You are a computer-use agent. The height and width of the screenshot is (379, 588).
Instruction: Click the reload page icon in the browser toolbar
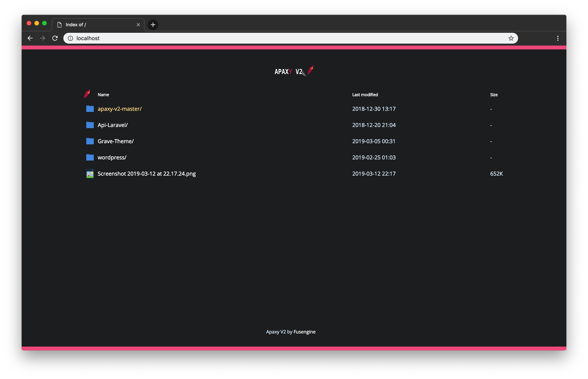(x=55, y=38)
